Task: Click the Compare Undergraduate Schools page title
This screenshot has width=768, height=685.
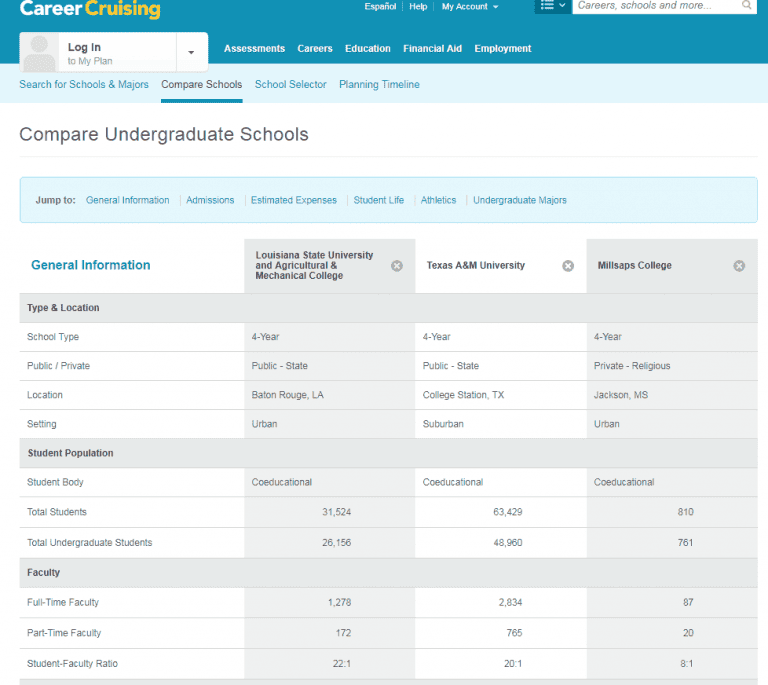Action: point(164,135)
